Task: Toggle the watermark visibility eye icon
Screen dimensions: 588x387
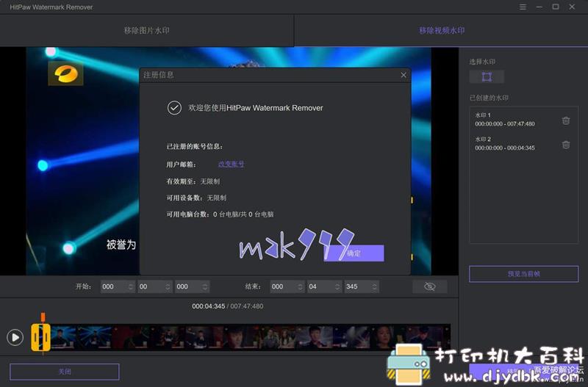Action: tap(430, 286)
